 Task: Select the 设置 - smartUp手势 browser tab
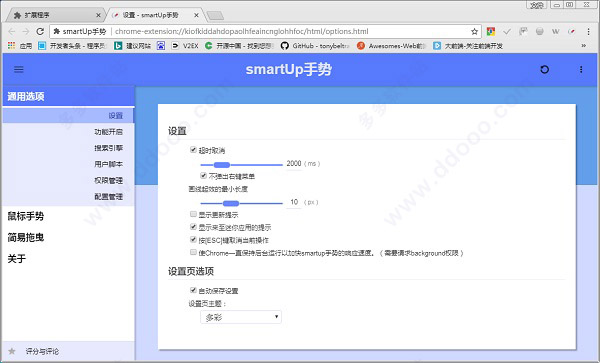(x=155, y=15)
